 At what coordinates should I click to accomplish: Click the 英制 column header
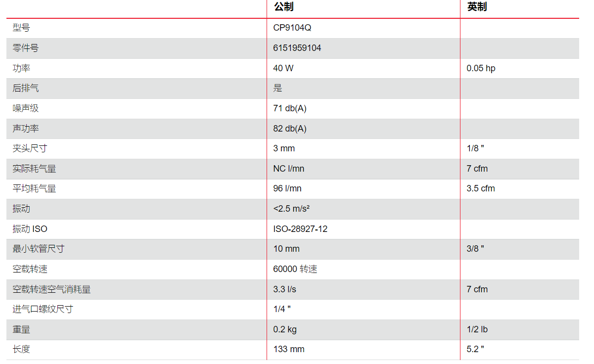(x=477, y=7)
